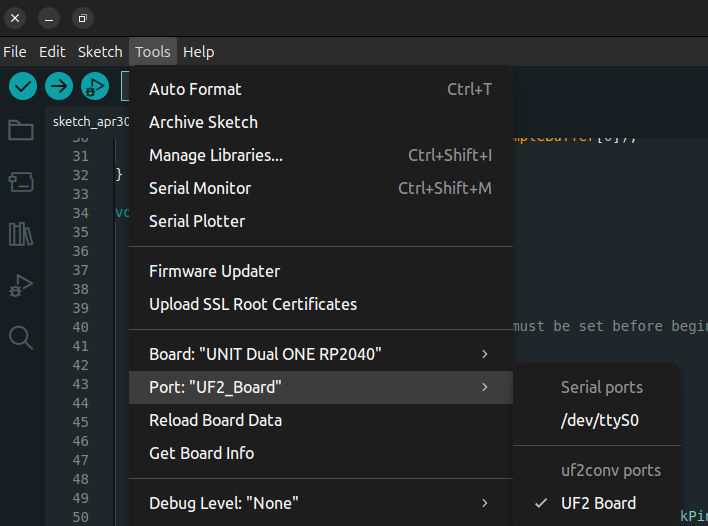Image resolution: width=708 pixels, height=526 pixels.
Task: Select Archive Sketch
Action: [x=321, y=122]
